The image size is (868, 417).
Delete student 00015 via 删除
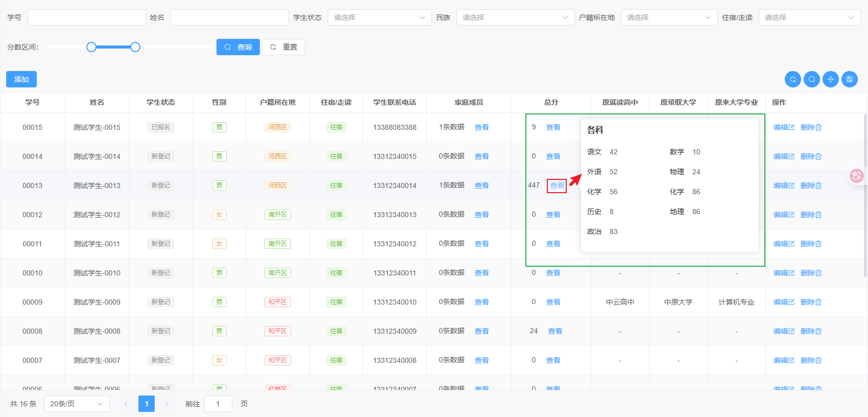point(811,127)
